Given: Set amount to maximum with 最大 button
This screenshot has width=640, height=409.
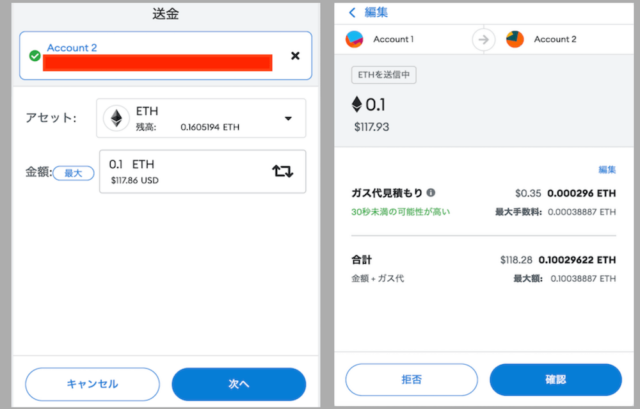Looking at the screenshot, I should point(73,173).
